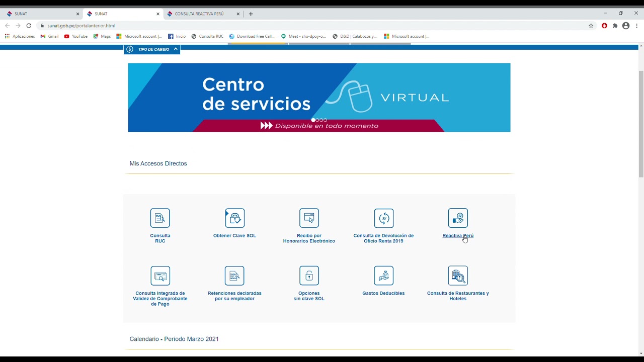Open the Chrome profile avatar
Viewport: 644px width, 362px height.
pyautogui.click(x=626, y=26)
